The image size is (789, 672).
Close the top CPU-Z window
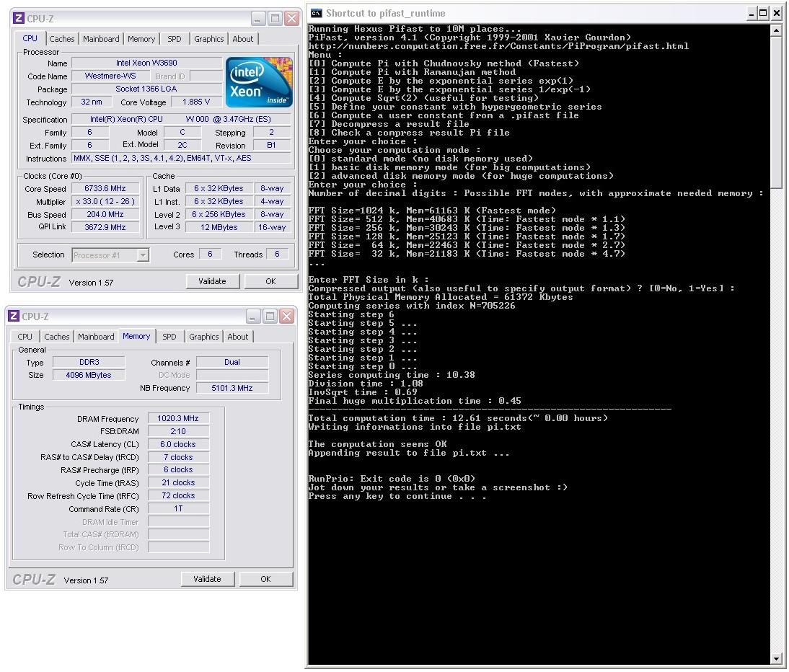coord(291,19)
